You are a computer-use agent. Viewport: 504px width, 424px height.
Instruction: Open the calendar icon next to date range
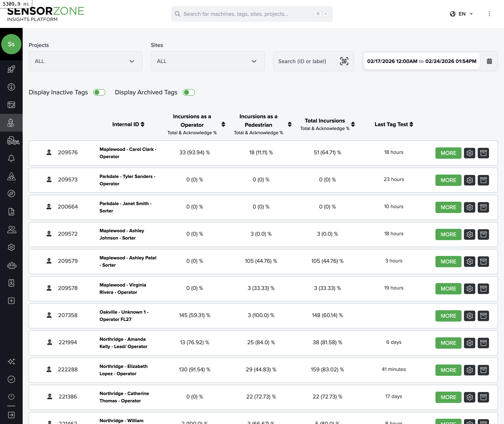click(x=489, y=61)
